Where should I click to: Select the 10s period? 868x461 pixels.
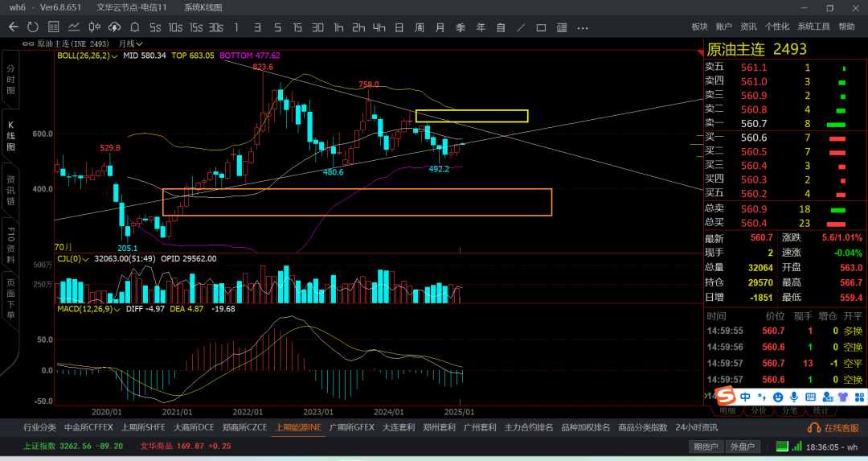pos(175,27)
